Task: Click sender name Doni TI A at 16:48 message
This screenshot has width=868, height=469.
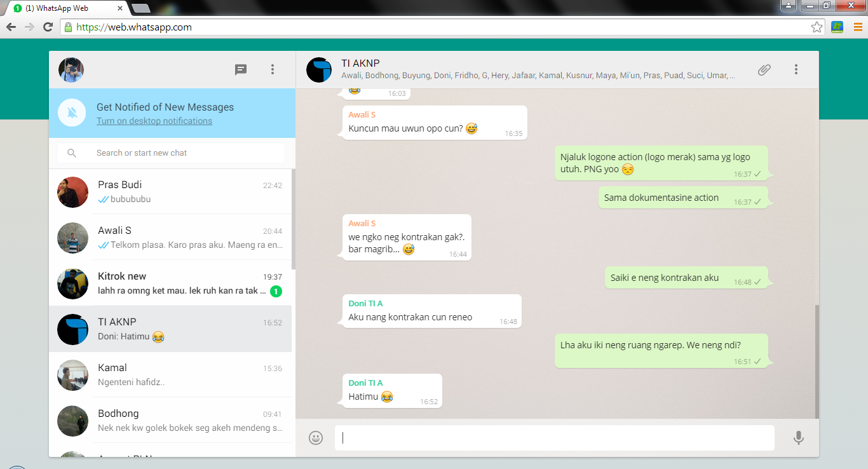Action: point(365,304)
